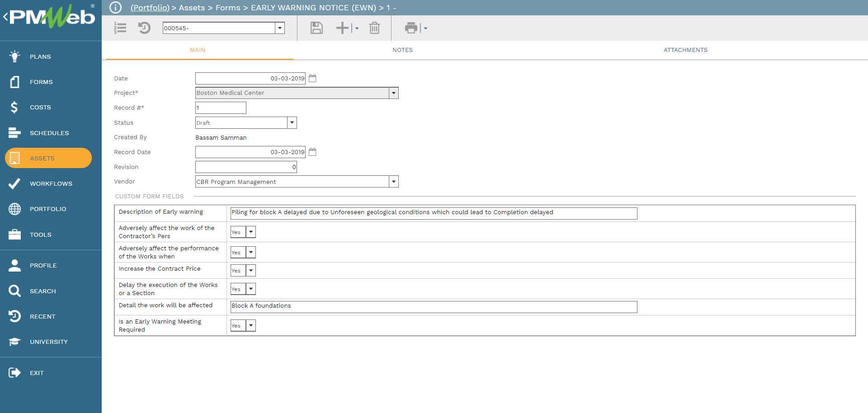Screen dimensions: 868x413
Task: Open the Plans menu label
Action: click(x=40, y=56)
